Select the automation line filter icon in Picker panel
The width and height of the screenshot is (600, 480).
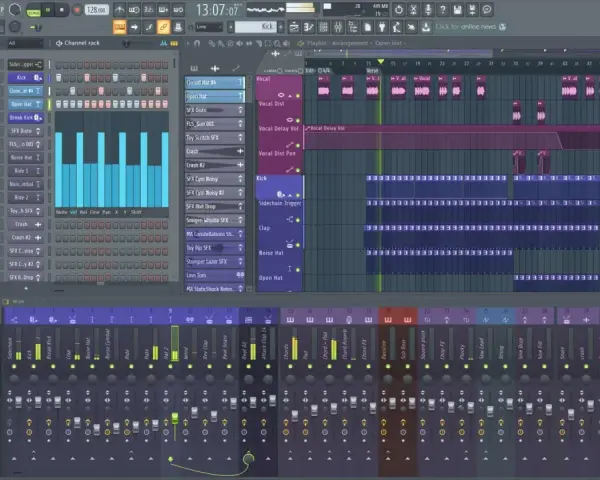click(x=236, y=69)
